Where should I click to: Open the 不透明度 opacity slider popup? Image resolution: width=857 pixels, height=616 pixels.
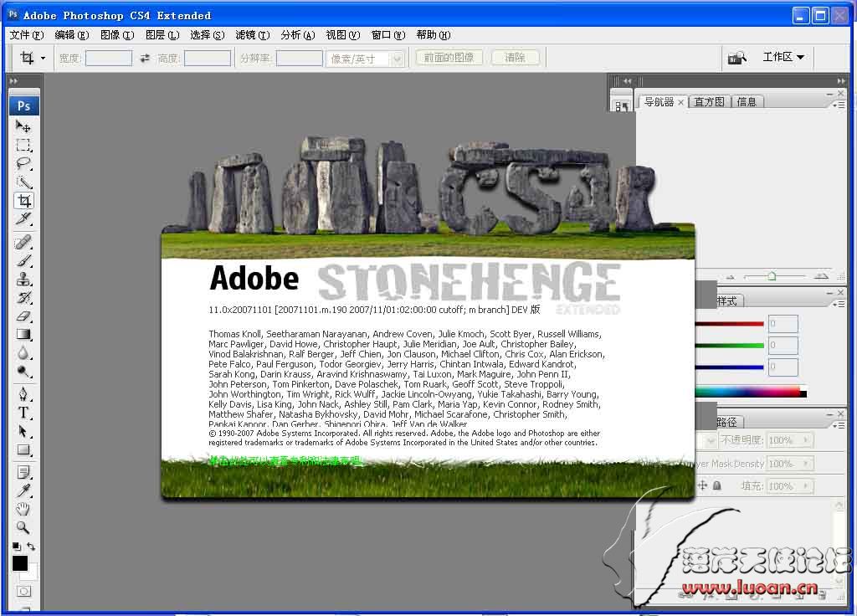tap(806, 440)
